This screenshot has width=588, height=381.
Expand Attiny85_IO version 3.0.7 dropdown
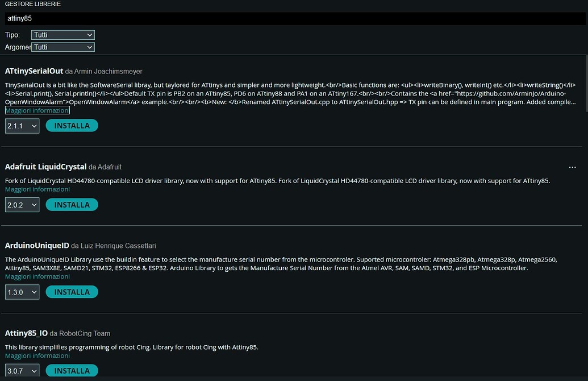[22, 371]
